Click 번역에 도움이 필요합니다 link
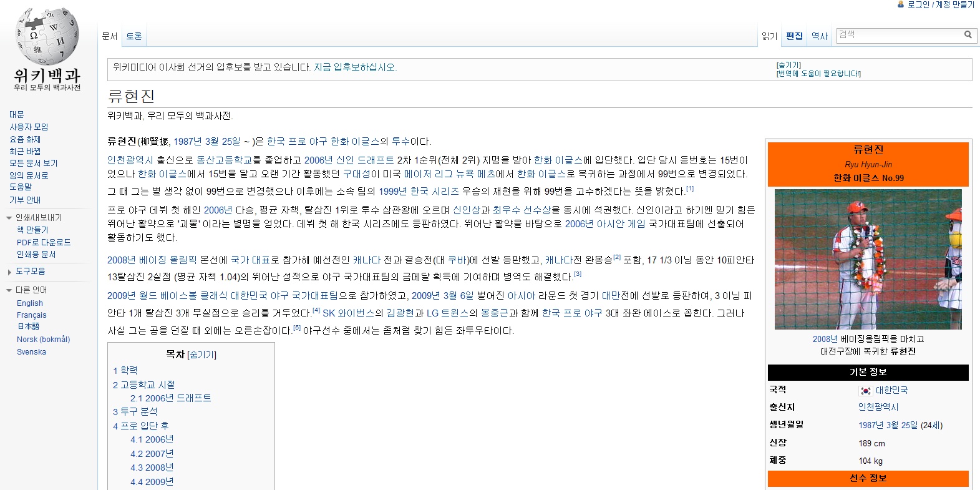The width and height of the screenshot is (980, 490). tap(818, 74)
